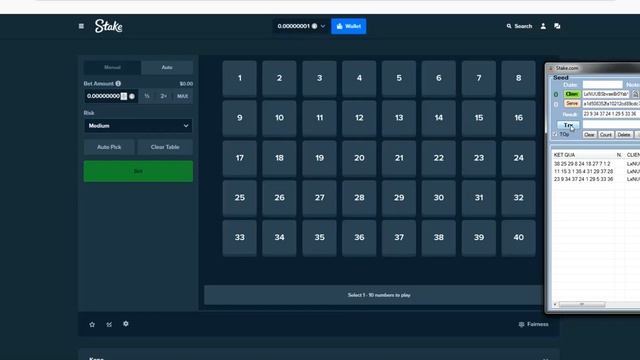Select keno number 40 tile
Viewport: 640px width, 360px height.
point(518,238)
